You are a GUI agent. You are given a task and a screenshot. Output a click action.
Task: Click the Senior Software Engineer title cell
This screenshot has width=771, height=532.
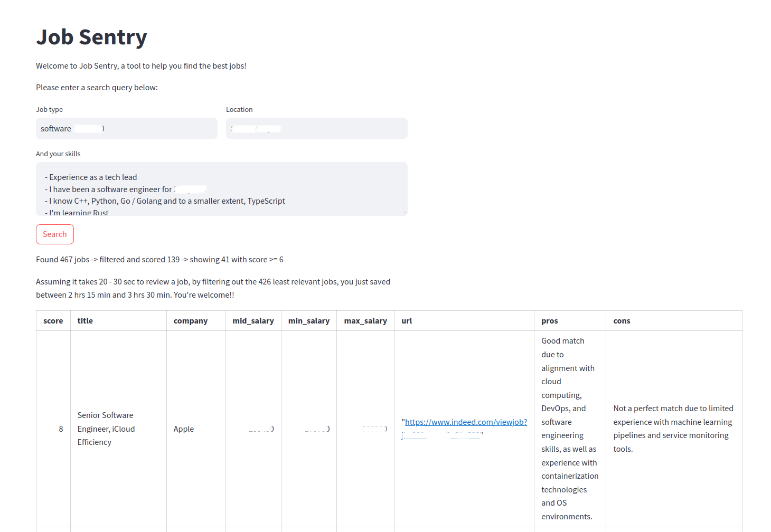coord(106,429)
